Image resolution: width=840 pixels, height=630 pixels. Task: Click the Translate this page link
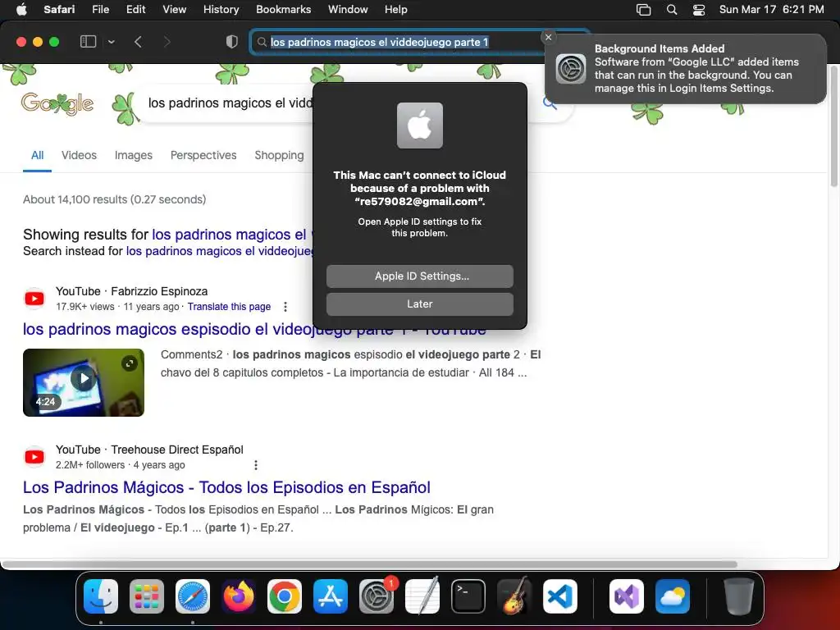(x=229, y=307)
